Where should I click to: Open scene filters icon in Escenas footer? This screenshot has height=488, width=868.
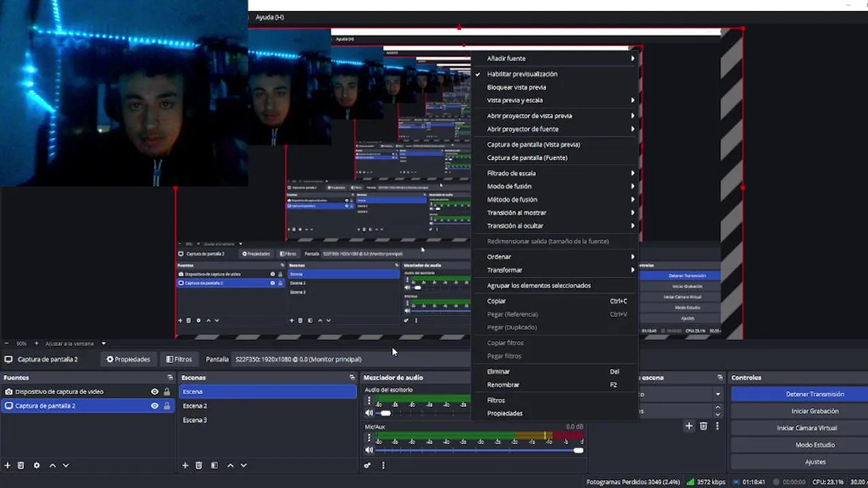click(x=214, y=466)
